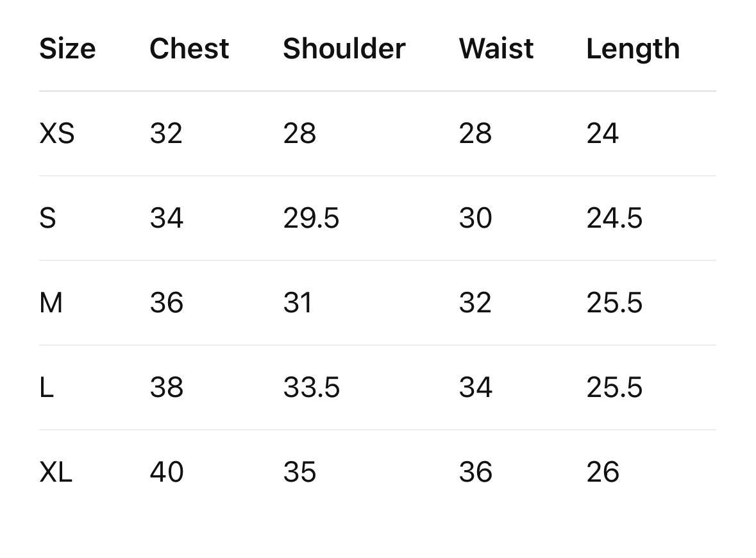Click the Length column header
This screenshot has height=558, width=756.
[x=633, y=49]
